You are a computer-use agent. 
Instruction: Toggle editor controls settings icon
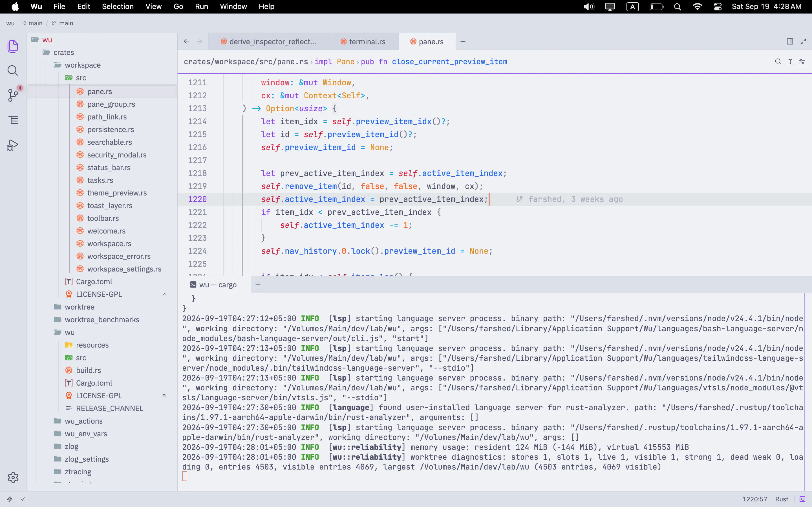click(802, 62)
